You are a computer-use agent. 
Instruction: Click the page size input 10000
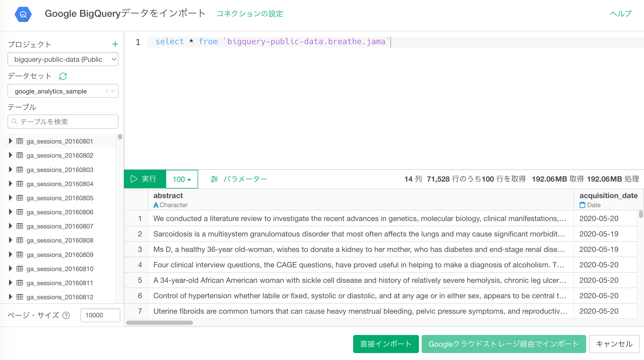(x=100, y=315)
